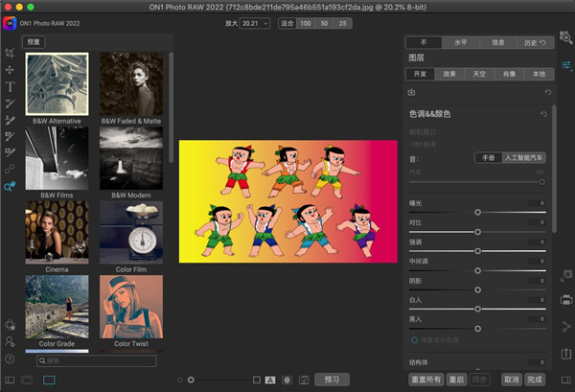Click the Share icon on right edge

click(566, 326)
